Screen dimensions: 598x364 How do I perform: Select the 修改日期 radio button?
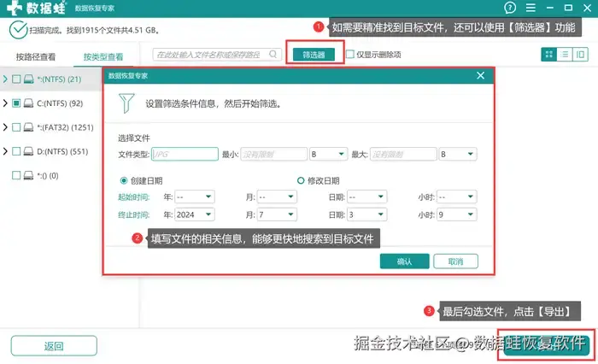point(301,180)
